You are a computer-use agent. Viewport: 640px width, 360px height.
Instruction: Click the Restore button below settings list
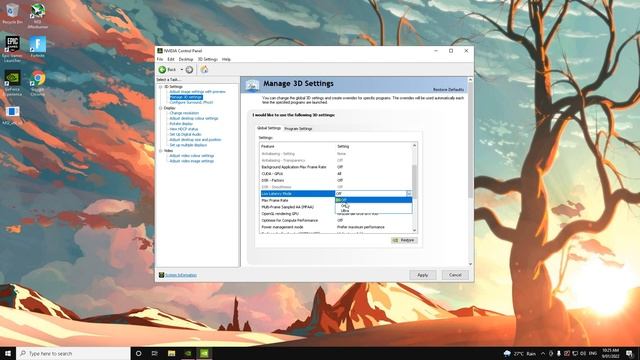click(x=404, y=240)
